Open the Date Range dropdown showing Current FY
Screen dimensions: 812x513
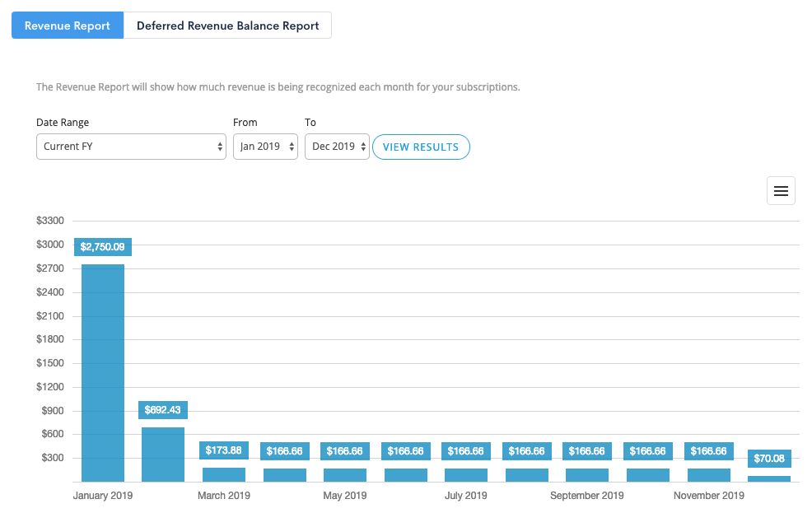coord(130,146)
